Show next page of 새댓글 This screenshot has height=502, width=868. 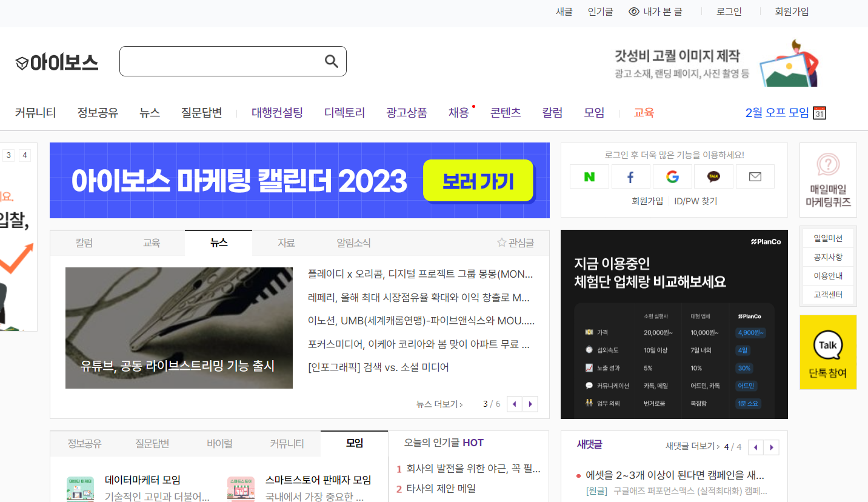click(x=772, y=447)
